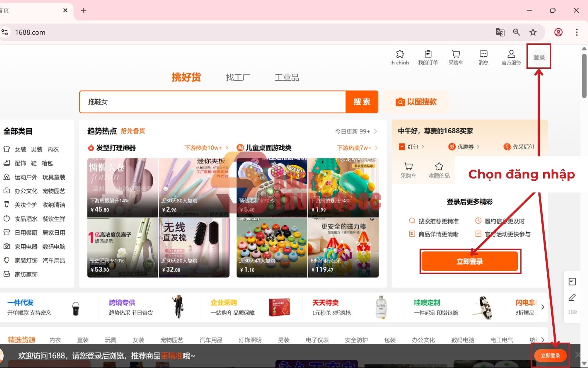Open the Chrome profile avatar icon
Screen dimensions: 588x368
pos(558,32)
